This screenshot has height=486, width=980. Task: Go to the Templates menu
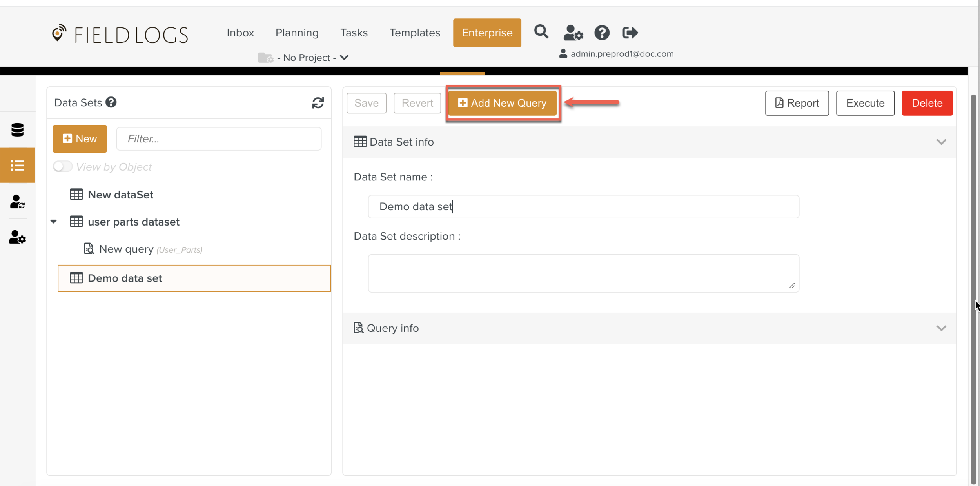pos(415,33)
